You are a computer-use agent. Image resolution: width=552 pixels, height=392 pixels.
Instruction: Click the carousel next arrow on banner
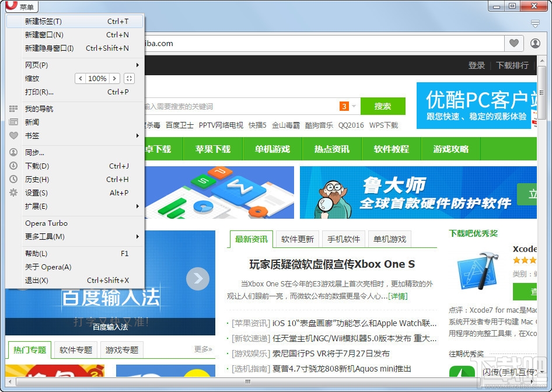pyautogui.click(x=198, y=279)
